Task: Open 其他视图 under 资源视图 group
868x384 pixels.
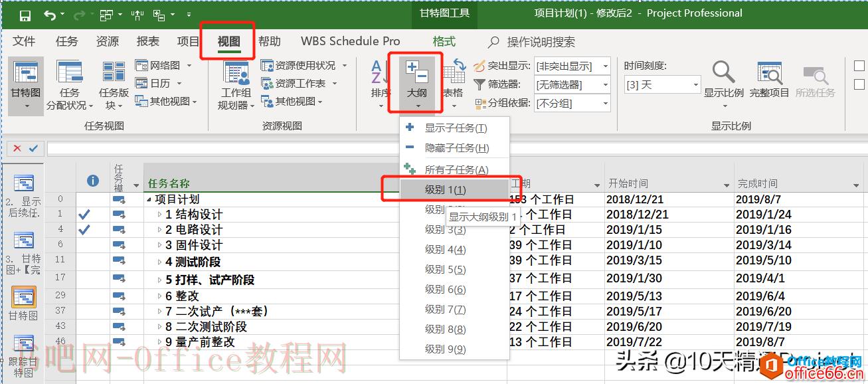Action: coord(292,101)
